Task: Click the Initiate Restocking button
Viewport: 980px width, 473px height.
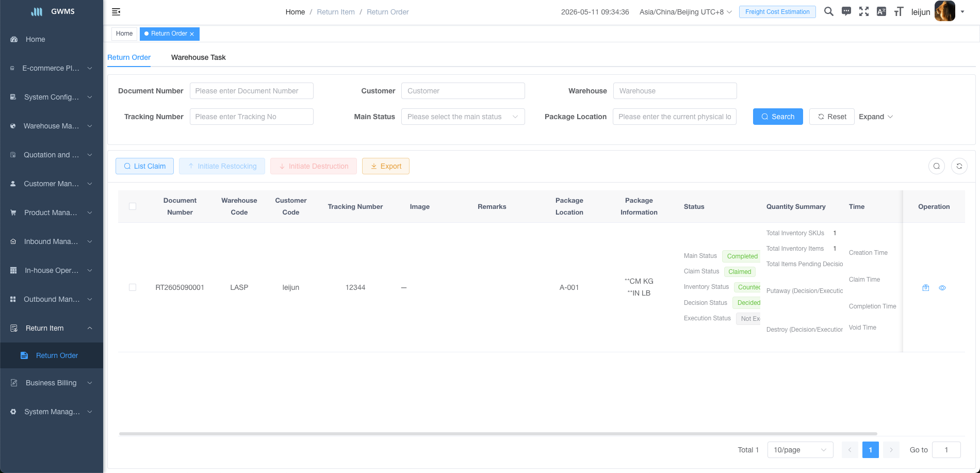Action: [222, 166]
